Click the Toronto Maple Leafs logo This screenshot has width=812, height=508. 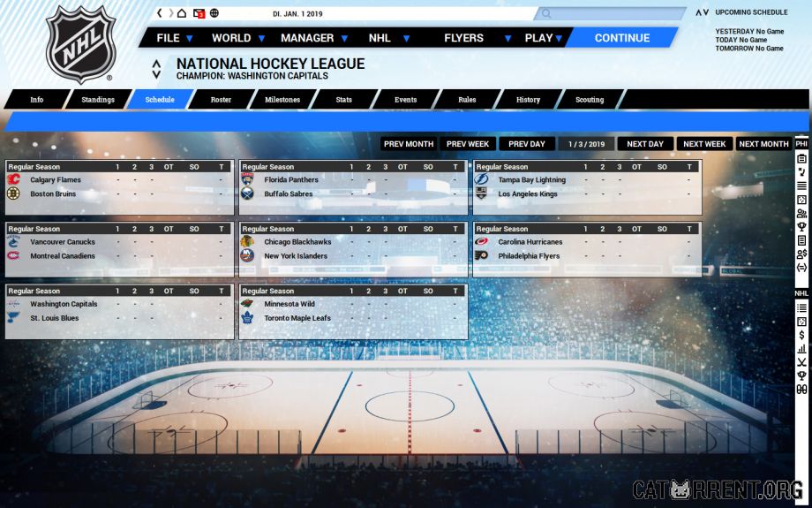point(247,318)
